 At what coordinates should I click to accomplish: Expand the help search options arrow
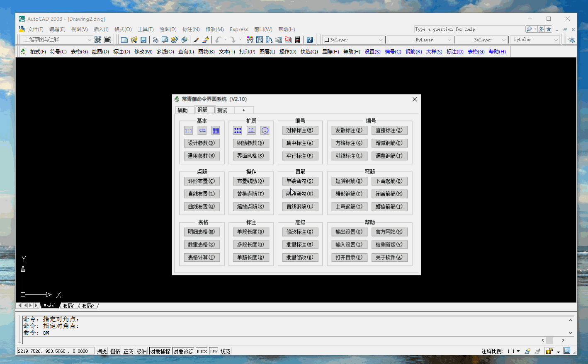535,29
